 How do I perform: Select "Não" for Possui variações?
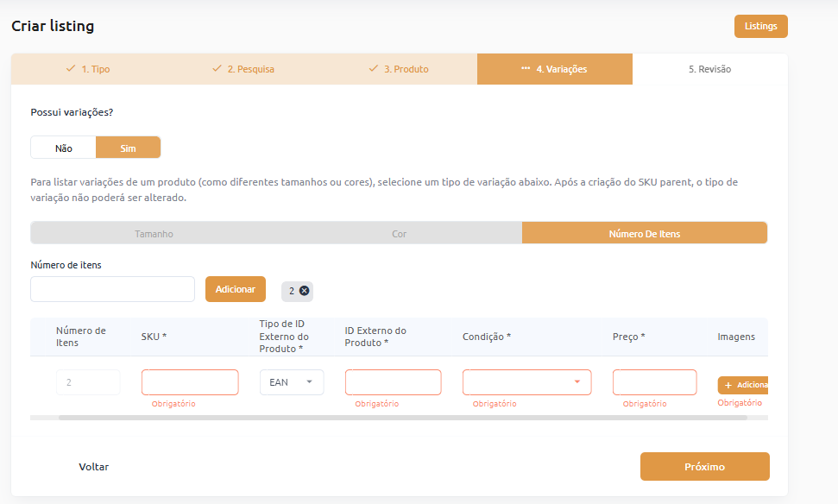point(63,148)
